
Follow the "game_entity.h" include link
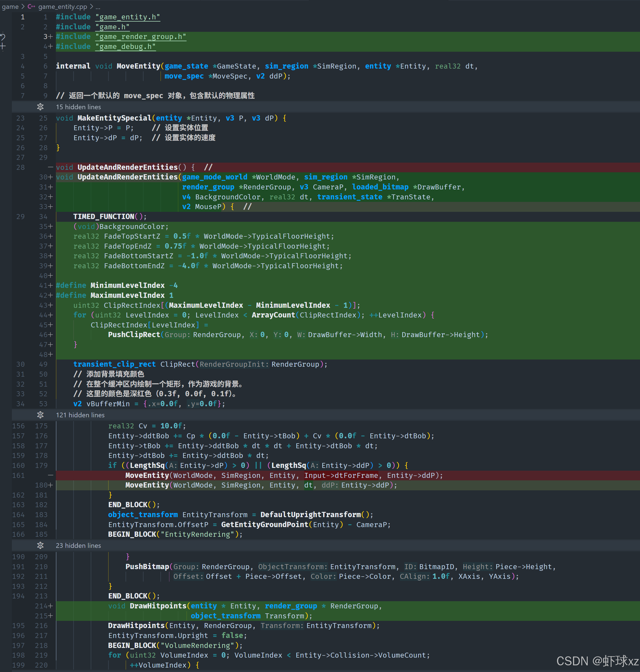point(128,17)
